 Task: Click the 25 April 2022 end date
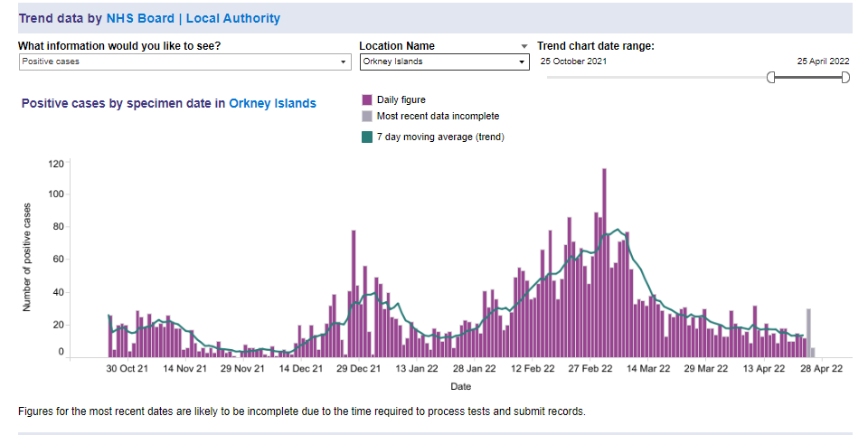pos(823,61)
